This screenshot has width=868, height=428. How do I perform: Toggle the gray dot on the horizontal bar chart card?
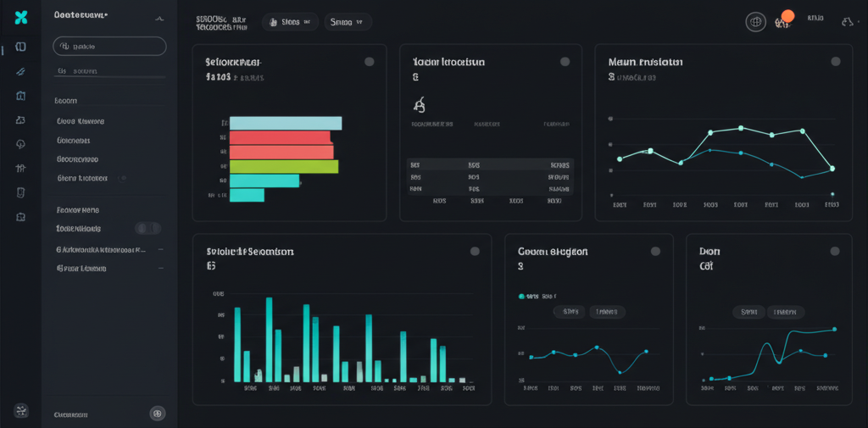pos(369,62)
